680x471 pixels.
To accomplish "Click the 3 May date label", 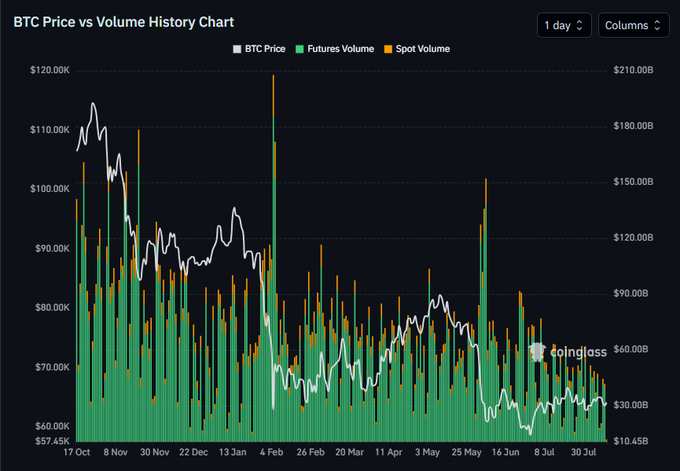I will 427,452.
